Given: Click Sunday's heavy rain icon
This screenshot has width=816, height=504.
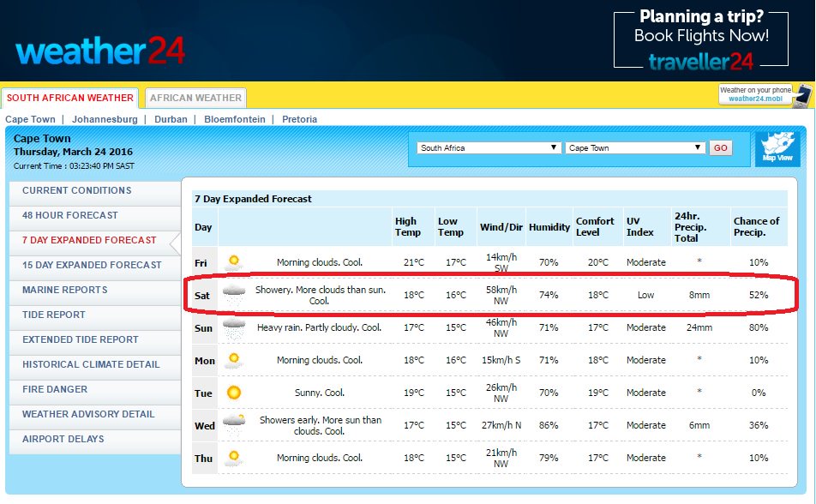Looking at the screenshot, I should coord(234,327).
